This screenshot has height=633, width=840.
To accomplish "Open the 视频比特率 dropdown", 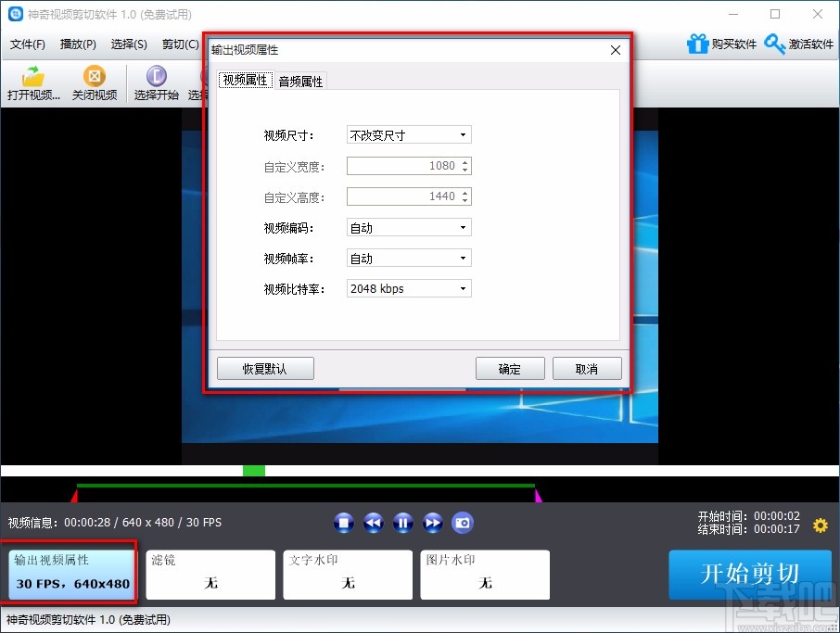I will pyautogui.click(x=409, y=288).
